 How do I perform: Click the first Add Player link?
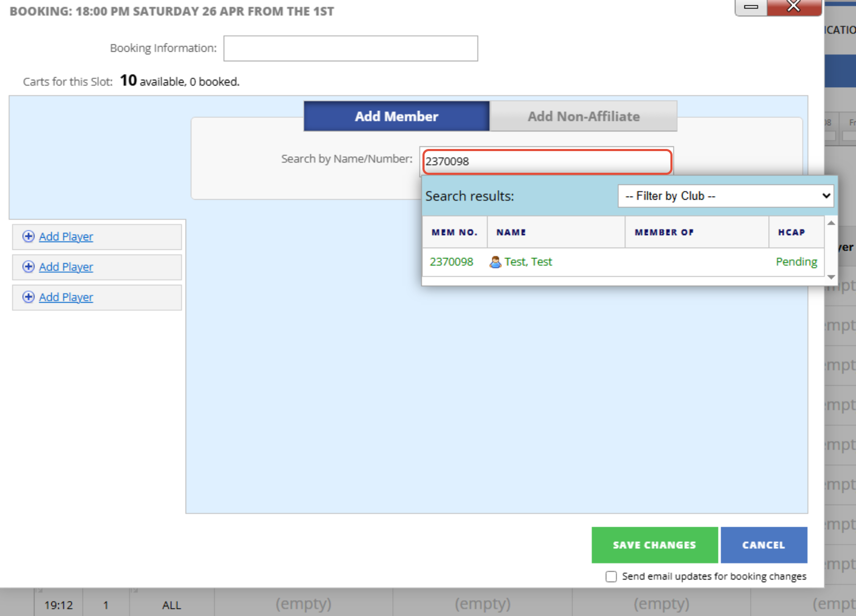pos(66,237)
